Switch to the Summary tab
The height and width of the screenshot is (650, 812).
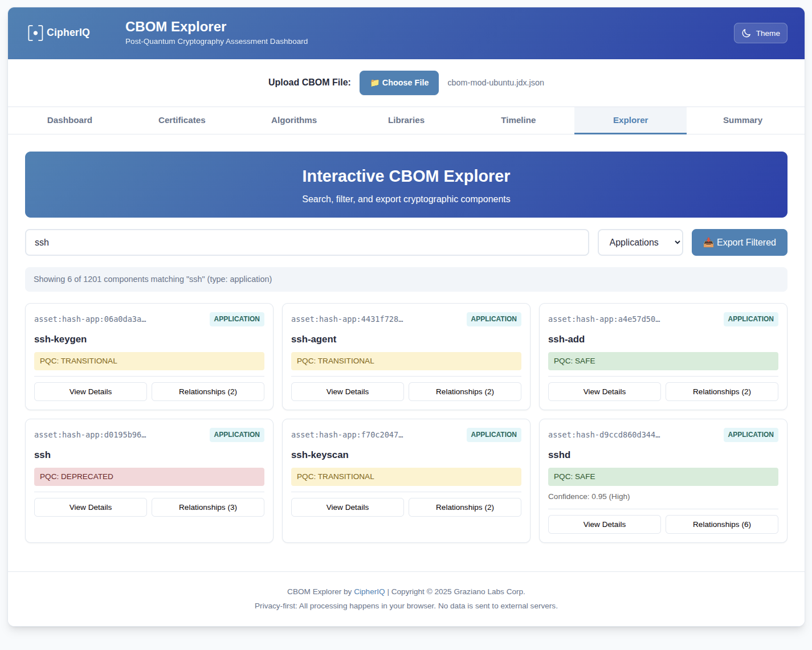[x=742, y=120]
